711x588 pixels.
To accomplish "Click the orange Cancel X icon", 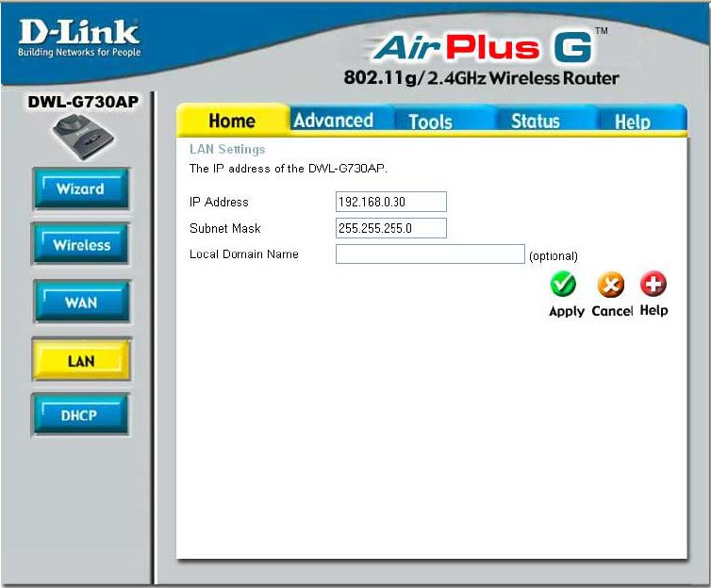I will click(x=610, y=285).
